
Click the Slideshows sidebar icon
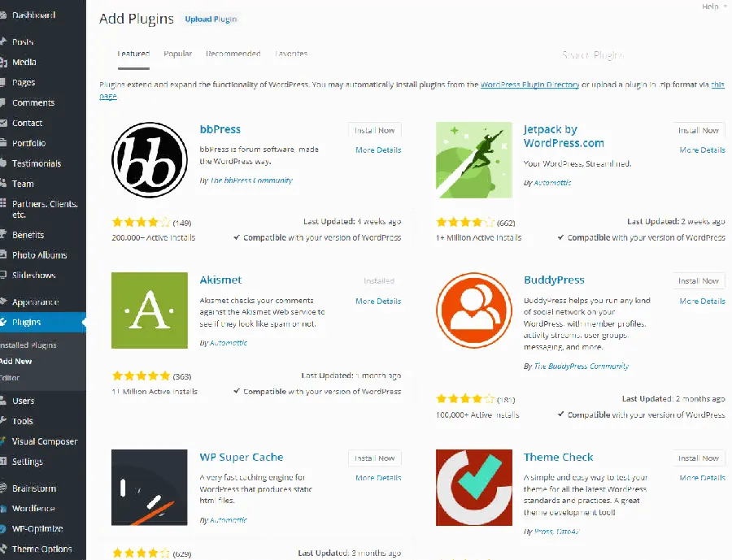tap(2, 275)
